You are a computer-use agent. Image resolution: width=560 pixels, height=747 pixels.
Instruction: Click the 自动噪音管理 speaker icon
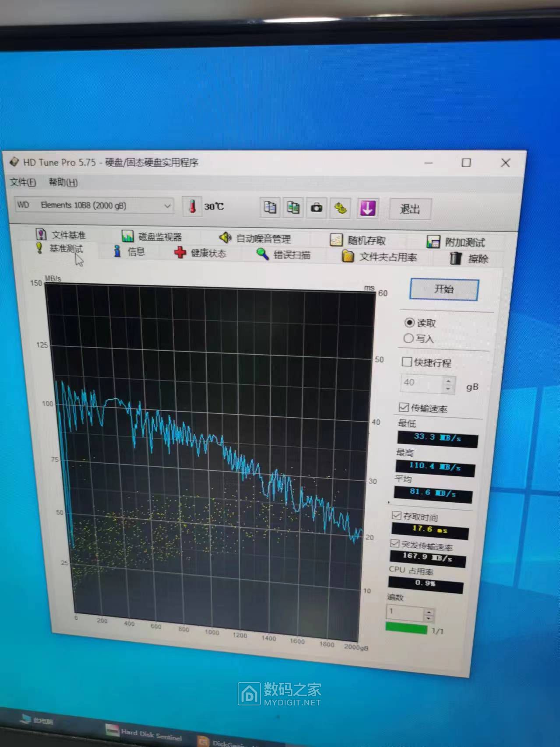pyautogui.click(x=225, y=238)
